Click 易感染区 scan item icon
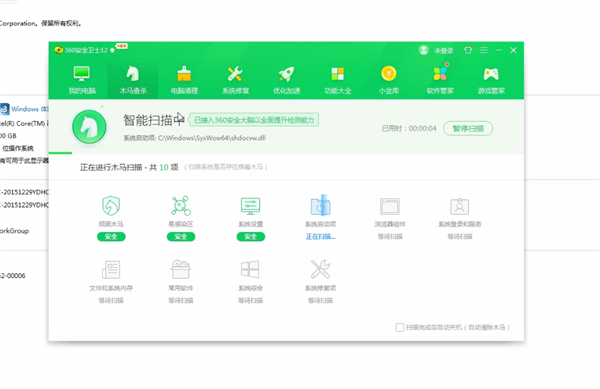600x389 pixels. point(181,205)
